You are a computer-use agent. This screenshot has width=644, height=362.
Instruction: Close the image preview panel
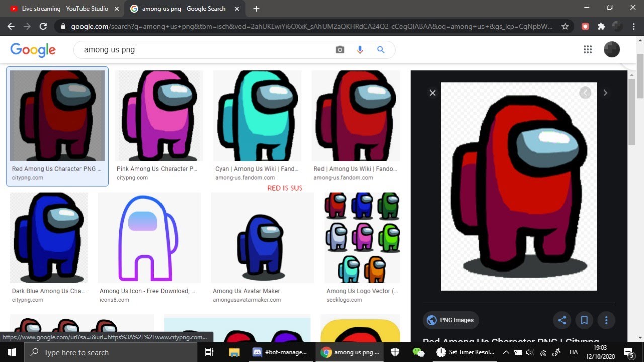click(x=432, y=93)
